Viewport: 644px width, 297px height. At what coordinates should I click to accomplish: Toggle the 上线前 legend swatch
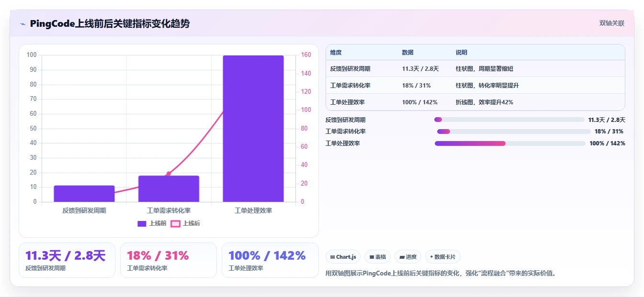(x=142, y=223)
